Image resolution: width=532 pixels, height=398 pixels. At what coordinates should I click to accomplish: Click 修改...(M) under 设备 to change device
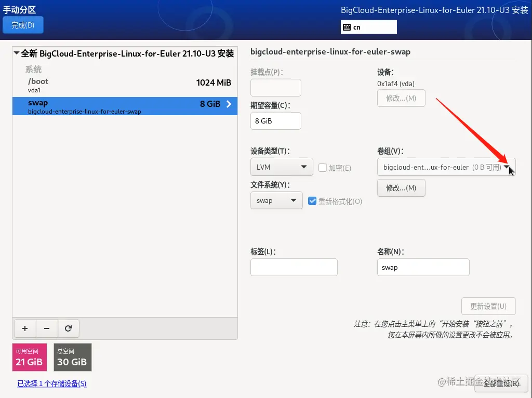[401, 98]
